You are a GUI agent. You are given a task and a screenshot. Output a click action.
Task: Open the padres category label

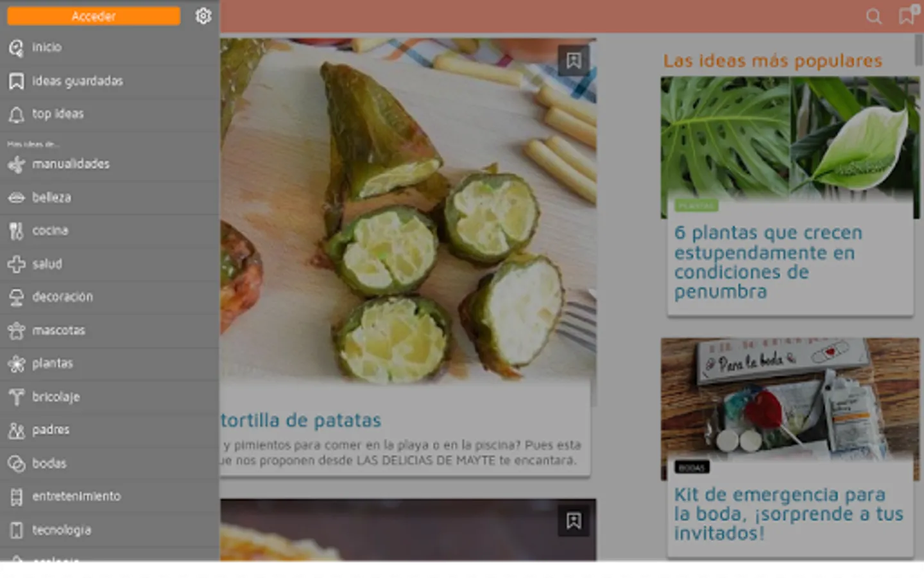point(51,430)
